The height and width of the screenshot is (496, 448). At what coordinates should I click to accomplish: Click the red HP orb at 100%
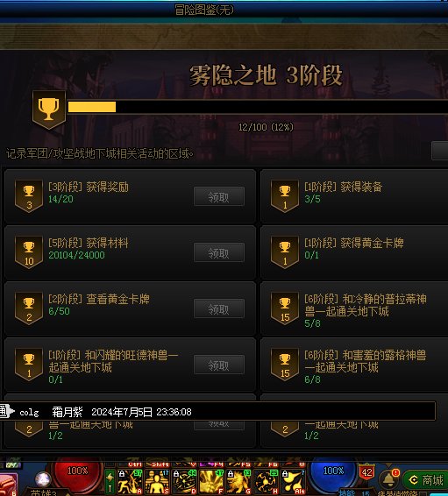pos(77,473)
